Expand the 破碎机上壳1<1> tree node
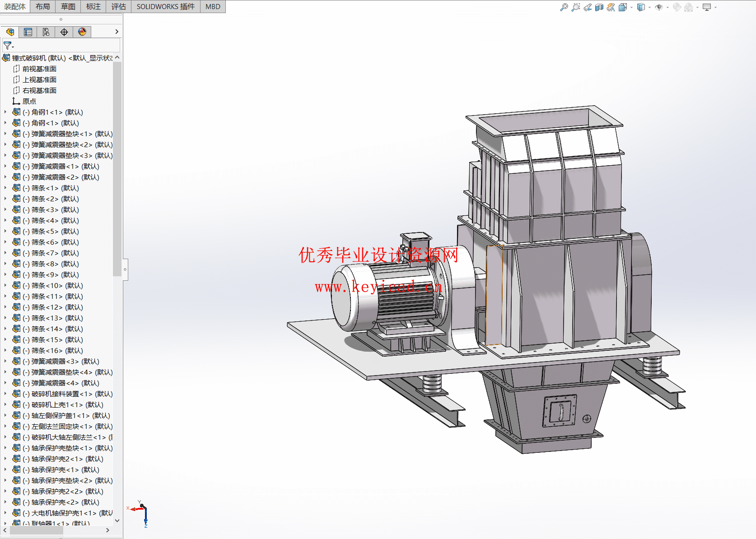 pos(5,404)
